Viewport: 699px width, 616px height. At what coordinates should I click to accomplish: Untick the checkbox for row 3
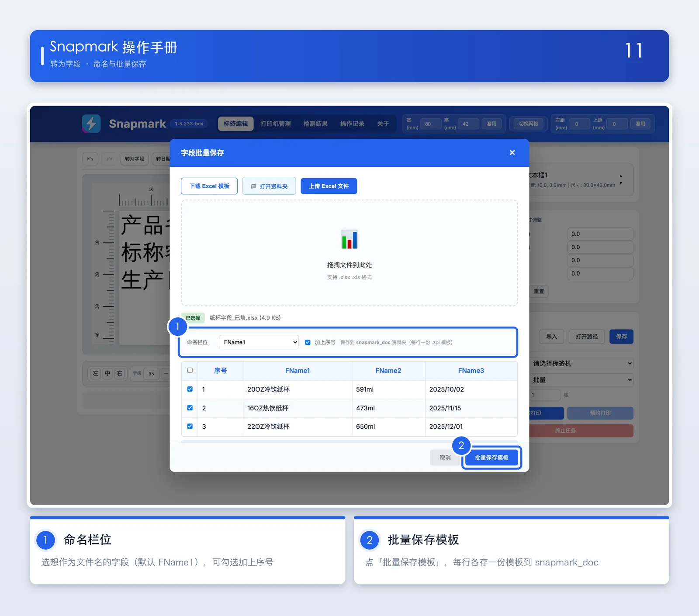(x=190, y=426)
